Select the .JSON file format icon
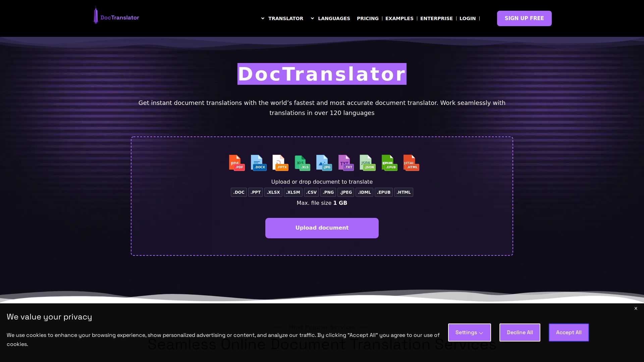The height and width of the screenshot is (362, 644). click(x=367, y=163)
